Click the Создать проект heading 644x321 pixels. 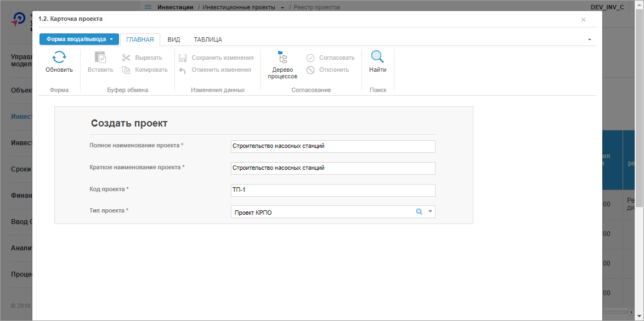[129, 123]
